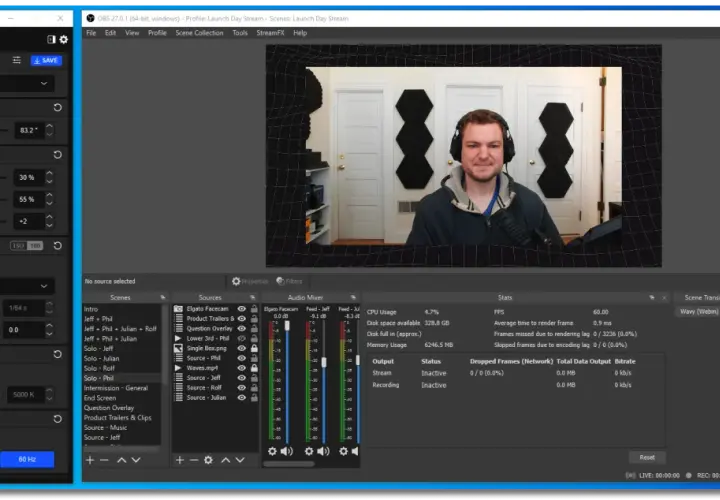
Task: Open source properties gear below Sources list
Action: [208, 460]
